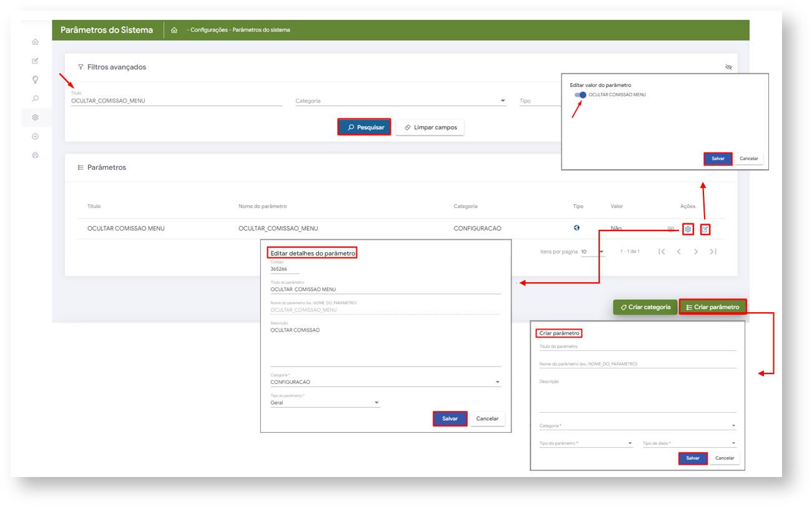This screenshot has height=507, width=812.
Task: Save in the Editar detalhes do parâmetro dialog
Action: click(450, 419)
